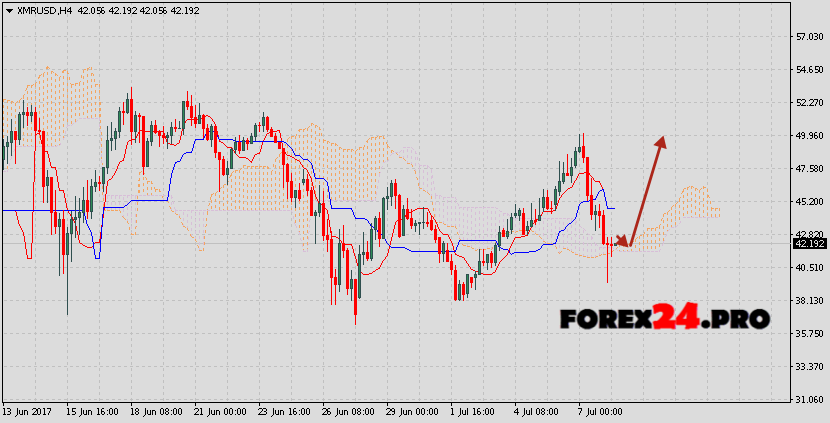830x423 pixels.
Task: Open the FOREX24.PRO watermark link
Action: click(x=664, y=318)
